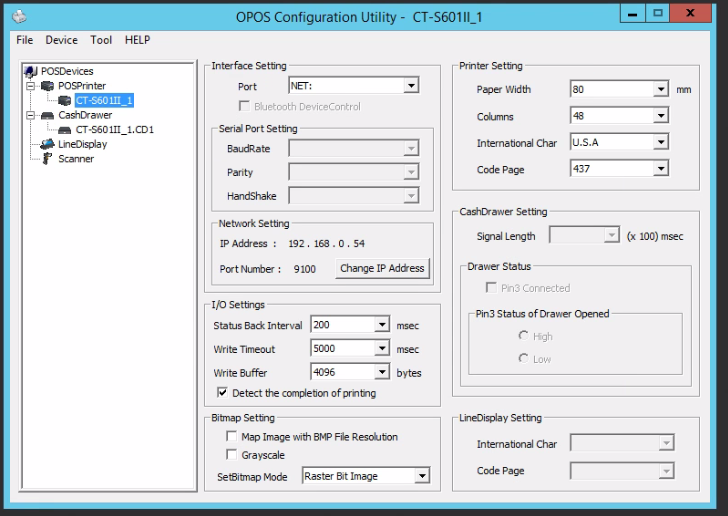Select CT-S601II_1 in the device tree
The width and height of the screenshot is (728, 516).
pyautogui.click(x=104, y=100)
